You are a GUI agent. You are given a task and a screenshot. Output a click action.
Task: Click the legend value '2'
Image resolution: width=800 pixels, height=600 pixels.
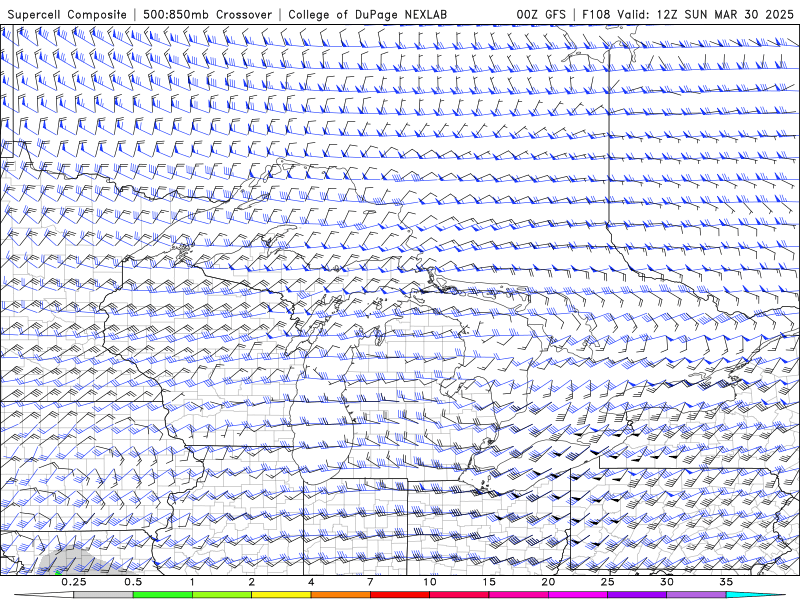[252, 582]
